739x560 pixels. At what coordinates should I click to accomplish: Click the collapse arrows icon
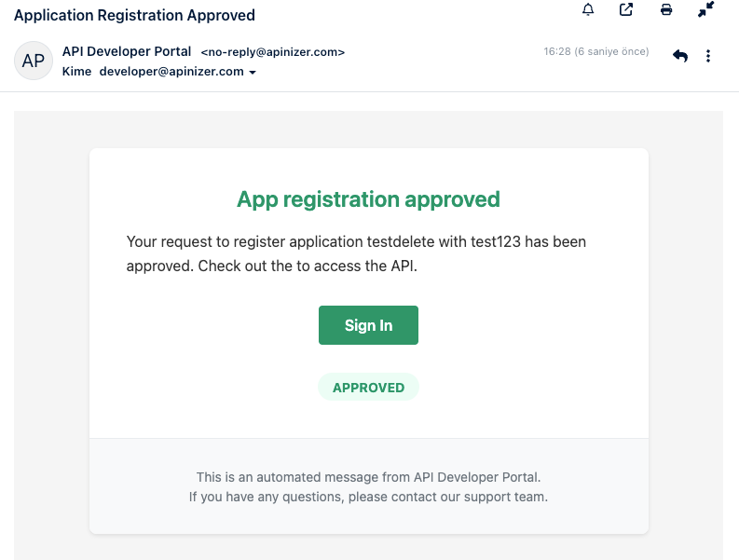coord(705,10)
